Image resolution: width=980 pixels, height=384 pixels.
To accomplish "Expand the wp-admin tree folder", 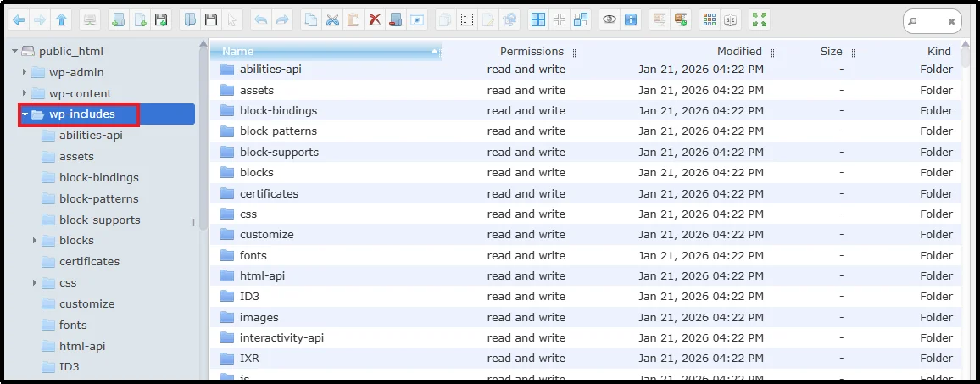I will click(25, 72).
